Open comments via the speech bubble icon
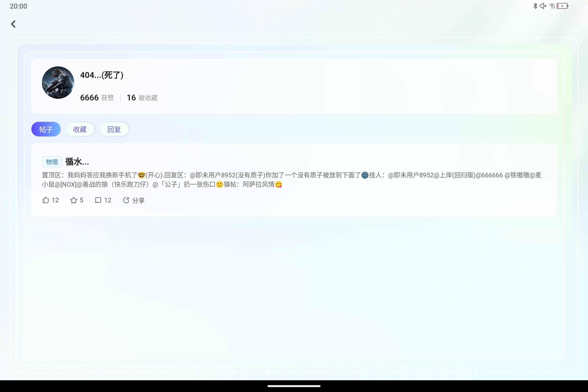 [x=98, y=200]
